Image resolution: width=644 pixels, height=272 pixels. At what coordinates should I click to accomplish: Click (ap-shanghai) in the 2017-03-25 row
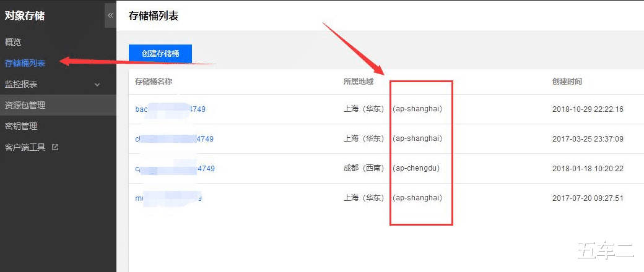[417, 138]
